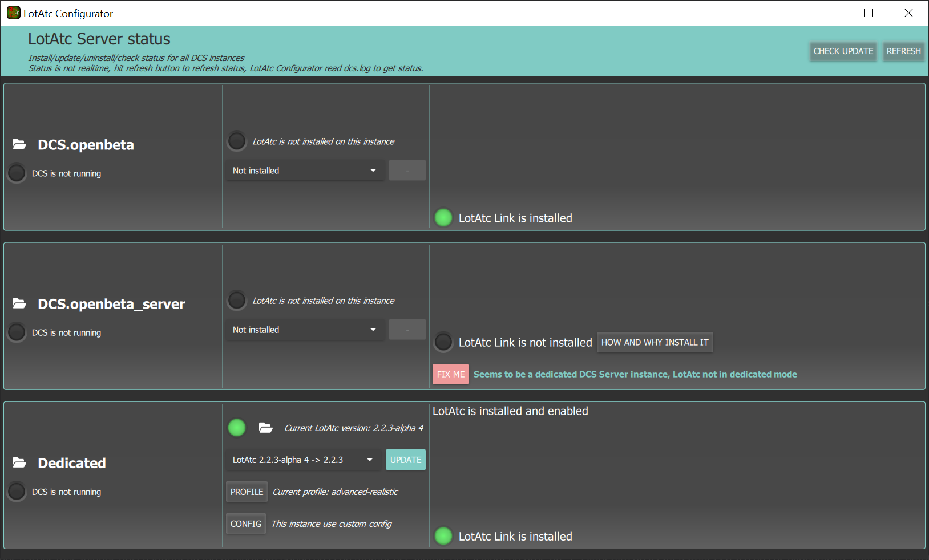The height and width of the screenshot is (560, 929).
Task: Click the pink FIX ME button
Action: pyautogui.click(x=451, y=374)
